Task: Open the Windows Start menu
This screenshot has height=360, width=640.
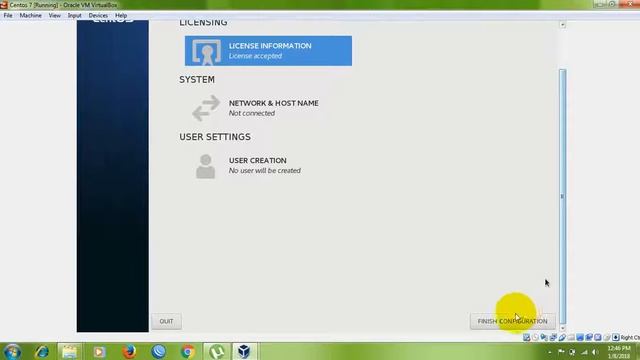Action: tap(12, 351)
